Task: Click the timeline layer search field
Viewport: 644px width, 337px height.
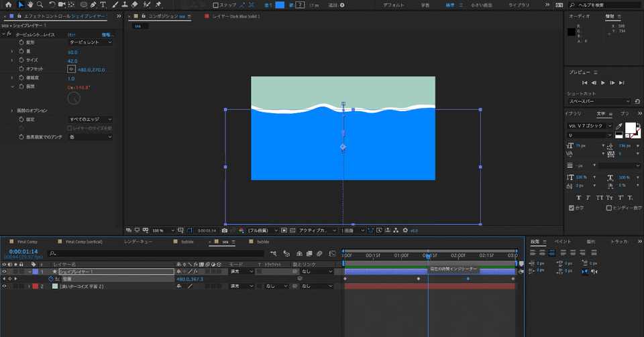Action: tap(156, 254)
